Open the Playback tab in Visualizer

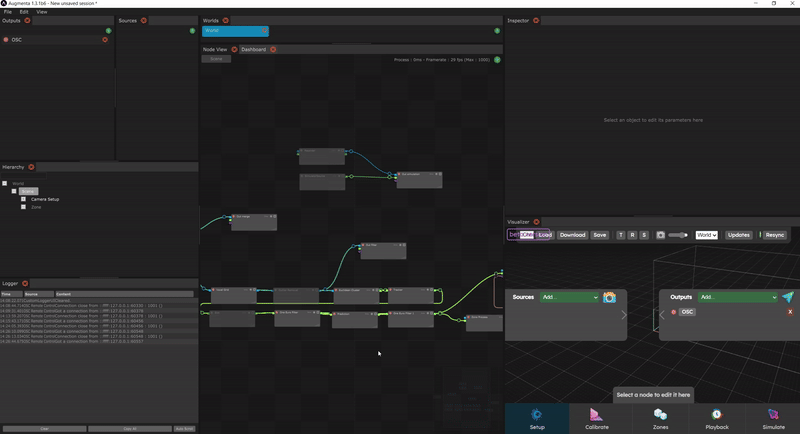click(717, 419)
